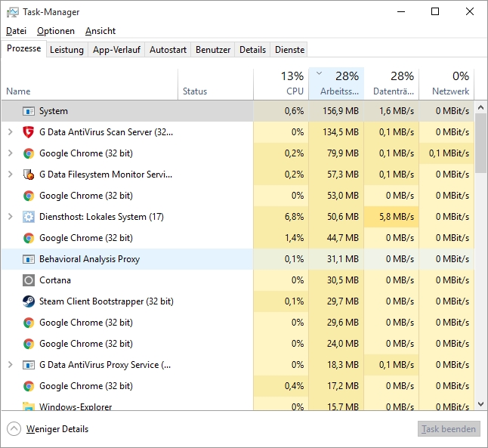This screenshot has height=448, width=488.
Task: Click the Behavioral Analysis Proxy icon
Action: click(28, 259)
